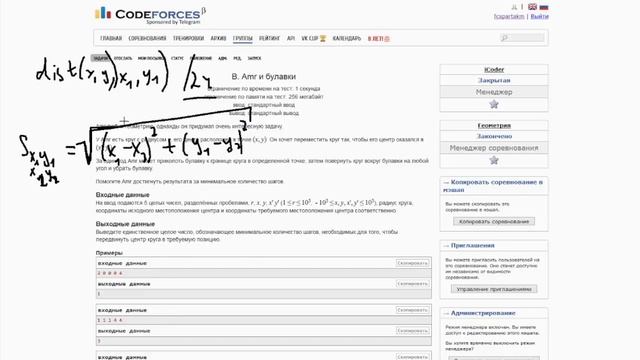640x360 pixels.
Task: Copy the first example's input data
Action: tap(412, 263)
